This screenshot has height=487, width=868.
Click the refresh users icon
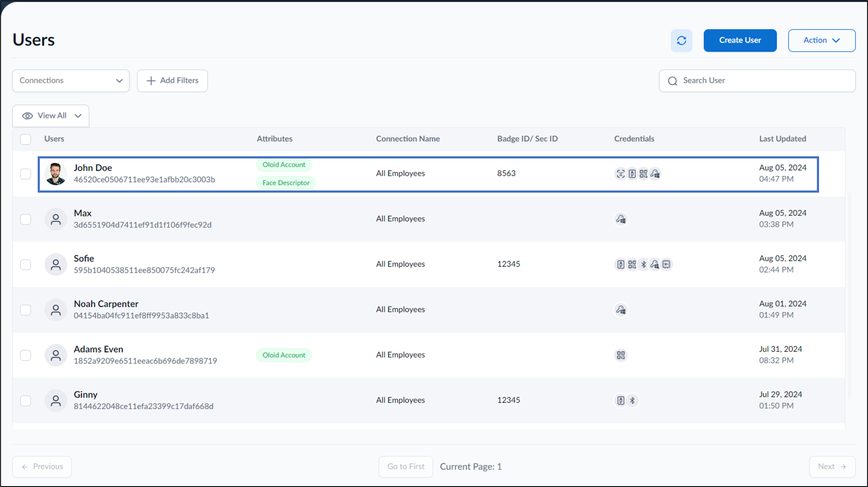click(x=681, y=40)
